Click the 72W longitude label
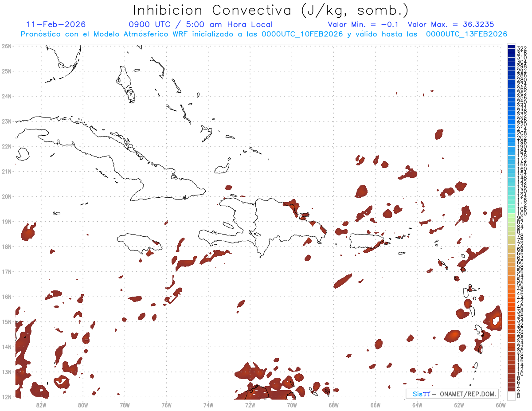 (250, 404)
